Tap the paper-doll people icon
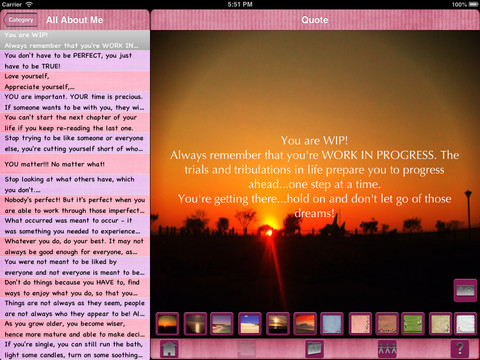Screen dimensions: 480x360 click(387, 349)
